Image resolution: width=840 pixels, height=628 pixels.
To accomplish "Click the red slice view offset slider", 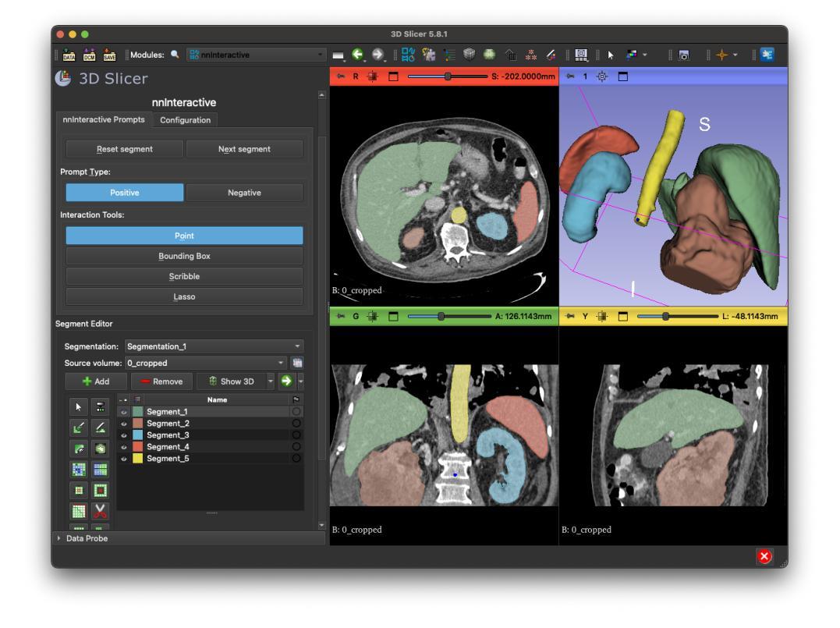I will (x=448, y=76).
